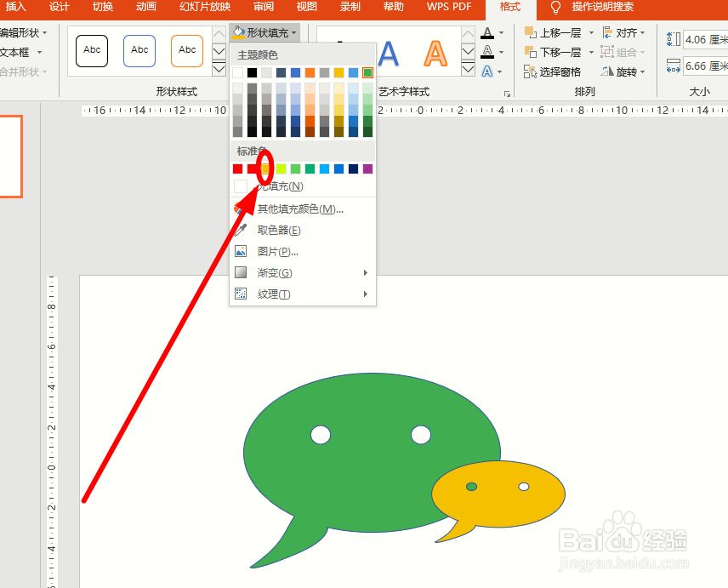The image size is (728, 588).
Task: Open 其他填充颜色 more fill colors
Action: coord(303,209)
